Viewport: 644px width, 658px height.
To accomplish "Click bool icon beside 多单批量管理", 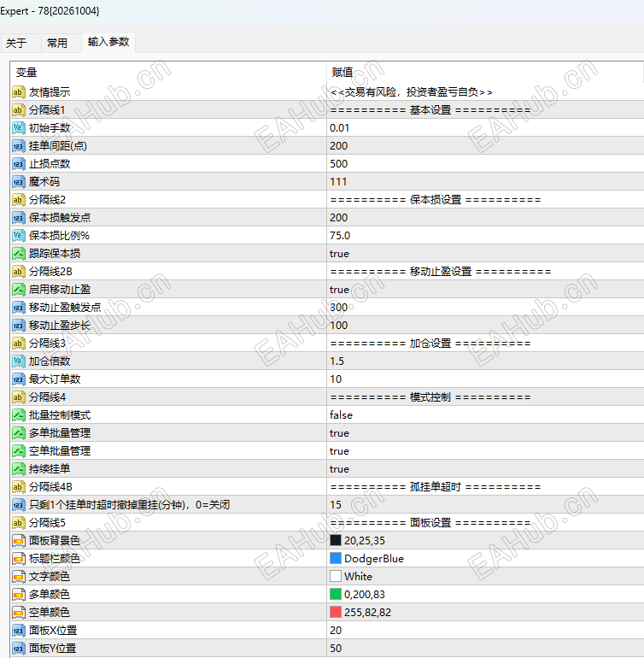I will tap(19, 433).
